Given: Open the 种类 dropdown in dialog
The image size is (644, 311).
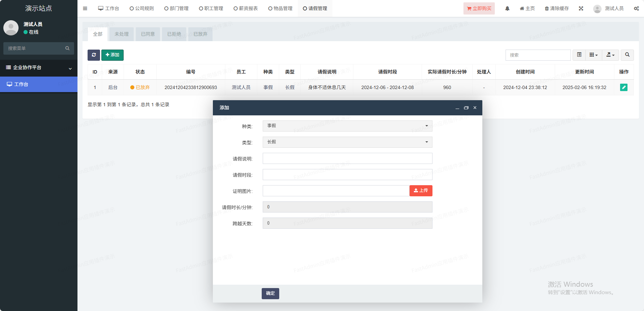Looking at the screenshot, I should tap(347, 126).
